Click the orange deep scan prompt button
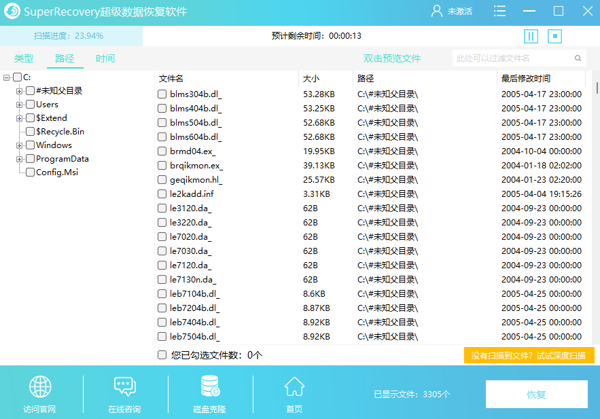Image resolution: width=600 pixels, height=419 pixels. [529, 355]
